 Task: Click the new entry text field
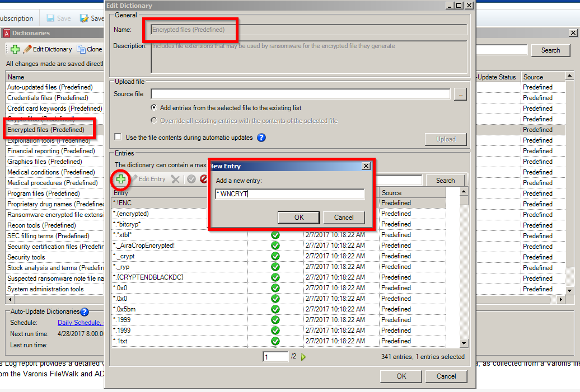click(x=289, y=194)
